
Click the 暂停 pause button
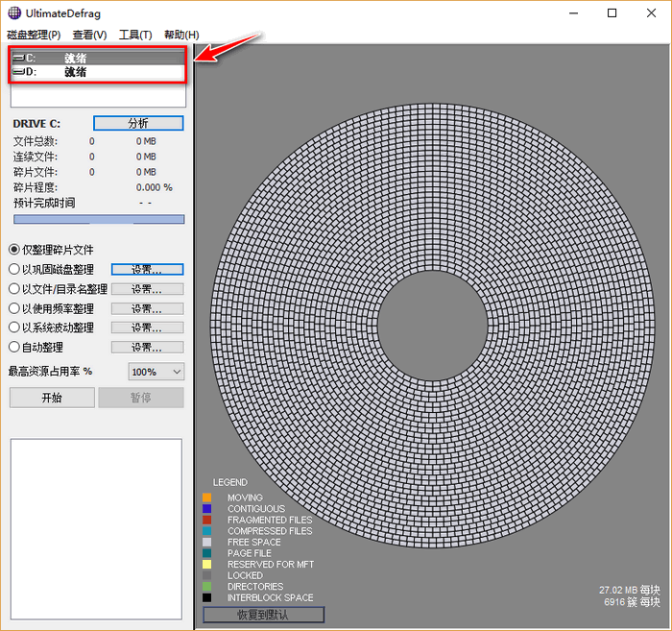[141, 398]
